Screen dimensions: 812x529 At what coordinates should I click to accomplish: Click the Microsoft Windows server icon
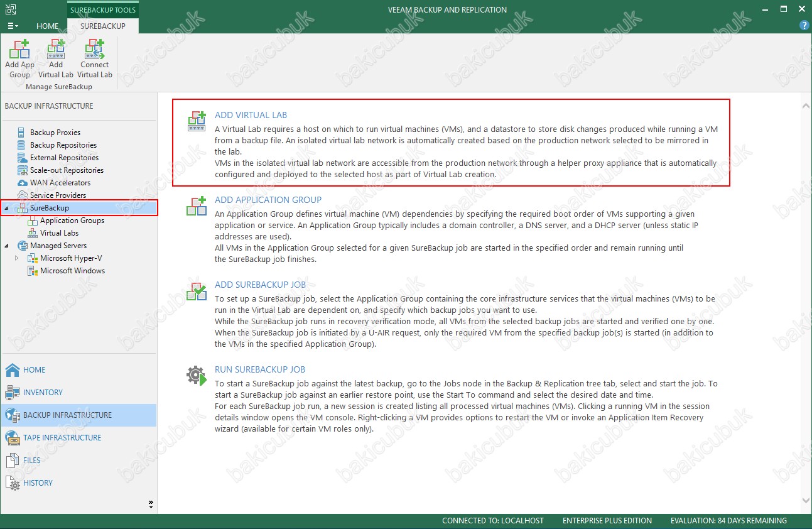pos(33,271)
